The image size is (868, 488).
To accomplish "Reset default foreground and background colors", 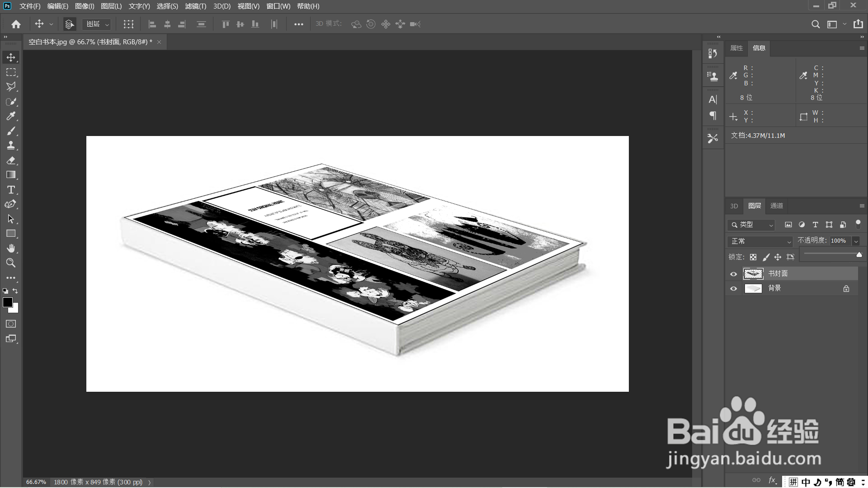I will point(5,291).
